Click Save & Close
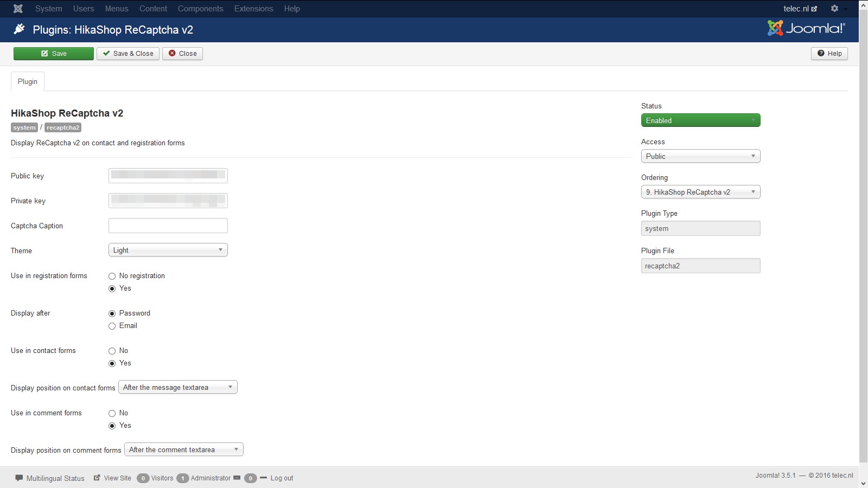This screenshot has height=488, width=868. (128, 54)
